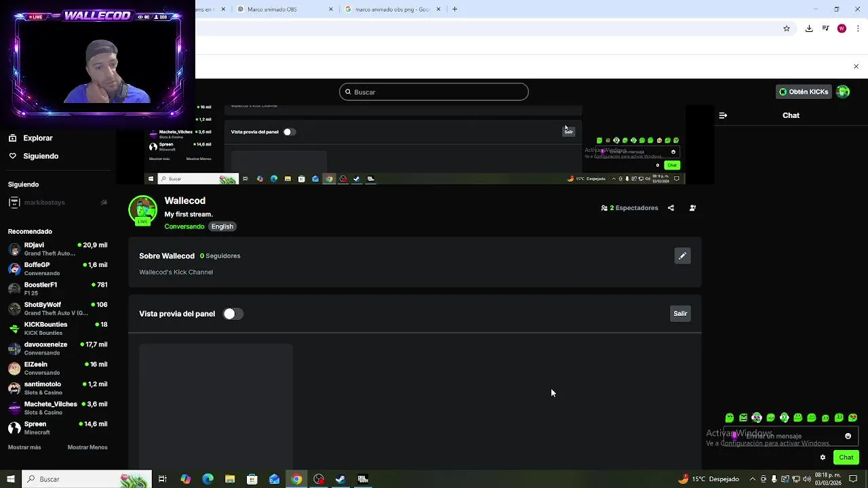868x488 pixels.
Task: Open santimotolo's channel in Recomendado
Action: coord(58,388)
